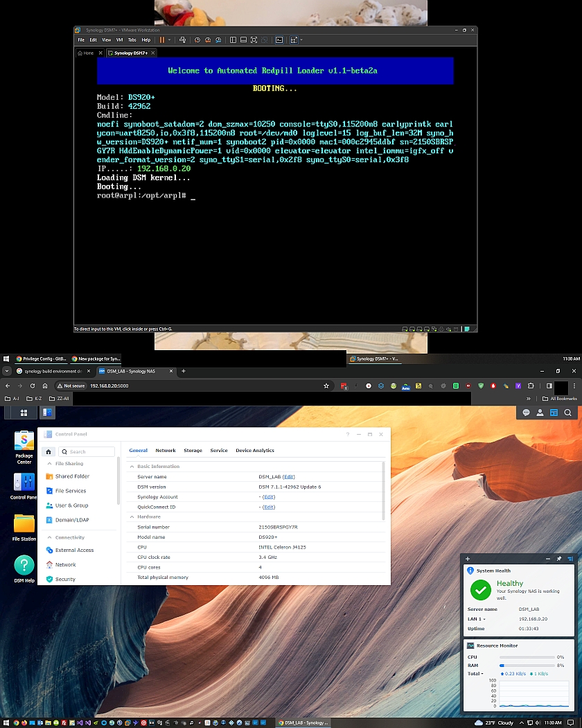Edit the Server name DSM_LAB
Screen dimensions: 582x728
point(289,476)
